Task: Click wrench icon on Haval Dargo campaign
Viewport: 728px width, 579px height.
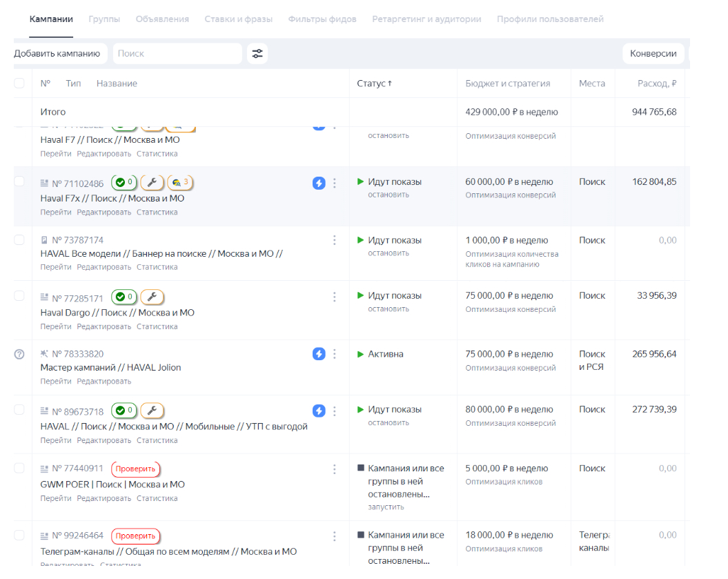Action: coord(153,297)
